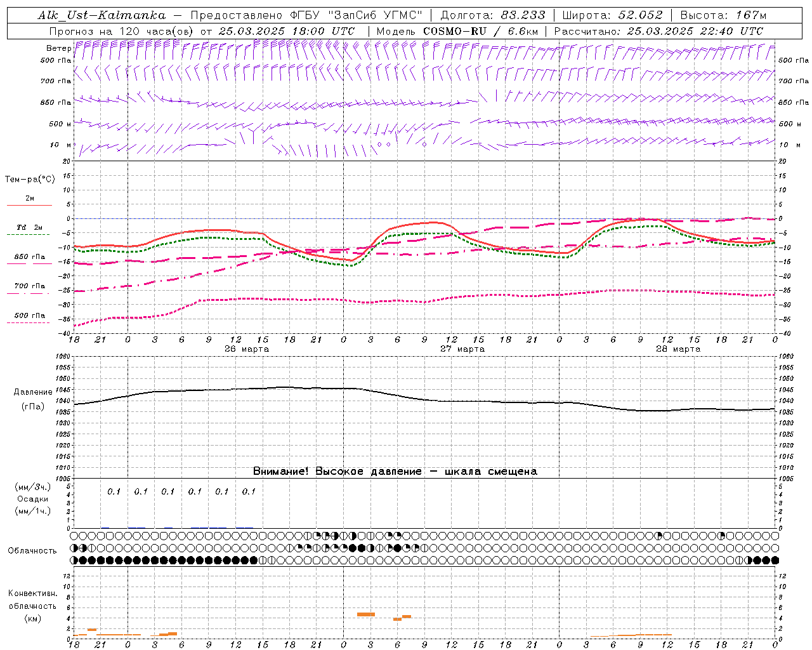
Task: Click the (мм/3ч.) precipitation unit label
Action: pyautogui.click(x=32, y=487)
